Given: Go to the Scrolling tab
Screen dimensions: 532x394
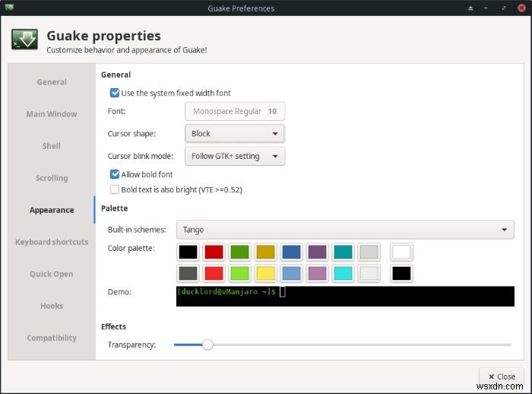Looking at the screenshot, I should pos(52,178).
